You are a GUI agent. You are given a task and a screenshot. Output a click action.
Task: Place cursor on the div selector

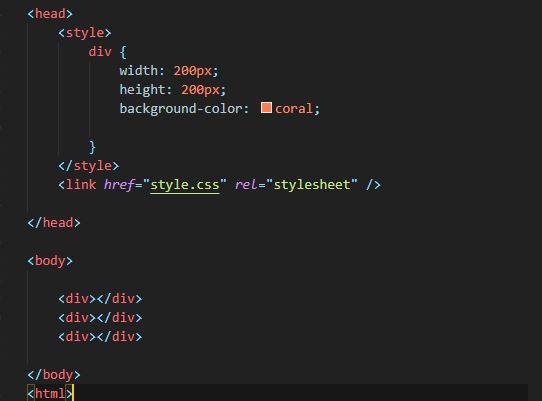coord(100,52)
